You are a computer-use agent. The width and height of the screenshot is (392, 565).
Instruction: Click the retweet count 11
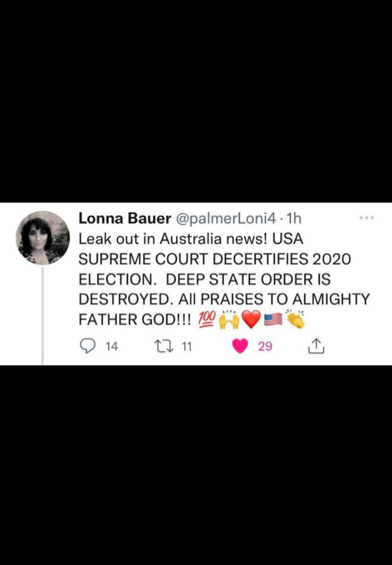click(x=187, y=347)
